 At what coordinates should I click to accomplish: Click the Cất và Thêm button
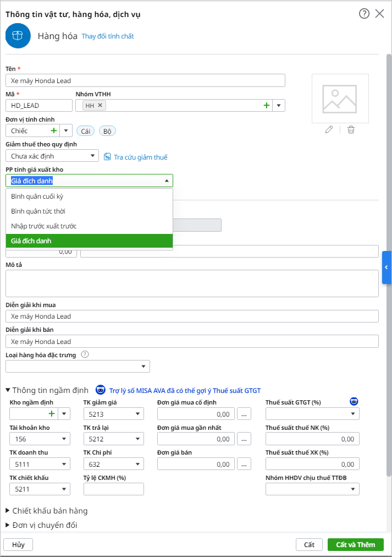tap(356, 544)
